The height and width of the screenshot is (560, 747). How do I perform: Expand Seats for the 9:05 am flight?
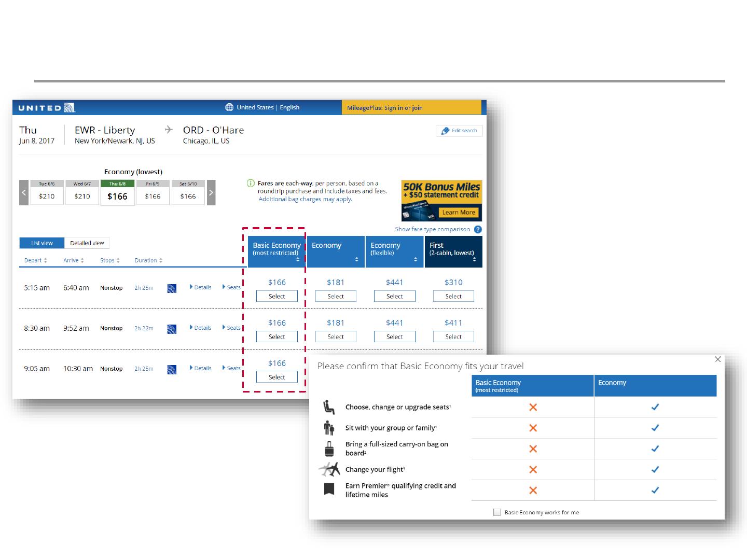[x=231, y=368]
